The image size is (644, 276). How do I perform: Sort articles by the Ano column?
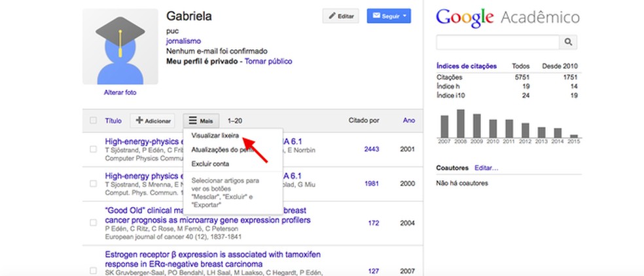tap(409, 121)
